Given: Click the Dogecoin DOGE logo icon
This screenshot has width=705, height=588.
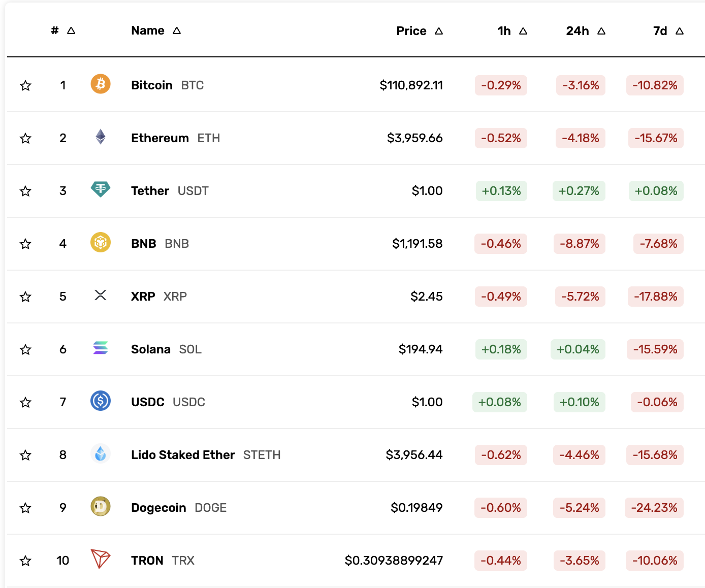Looking at the screenshot, I should [x=100, y=507].
